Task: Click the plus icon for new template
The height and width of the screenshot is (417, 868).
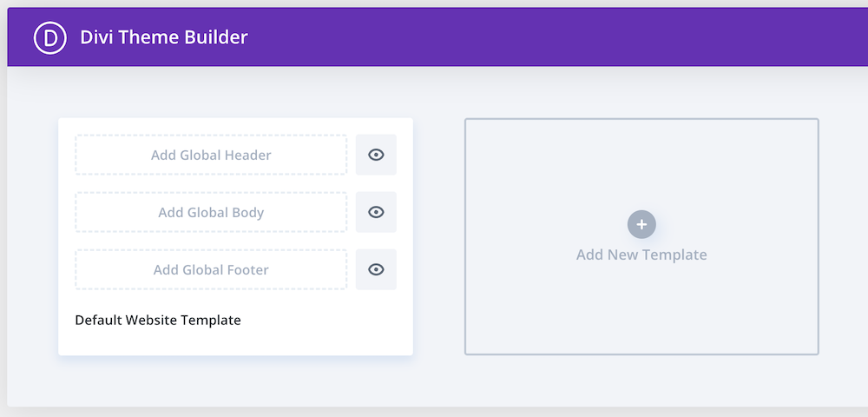Action: 641,224
